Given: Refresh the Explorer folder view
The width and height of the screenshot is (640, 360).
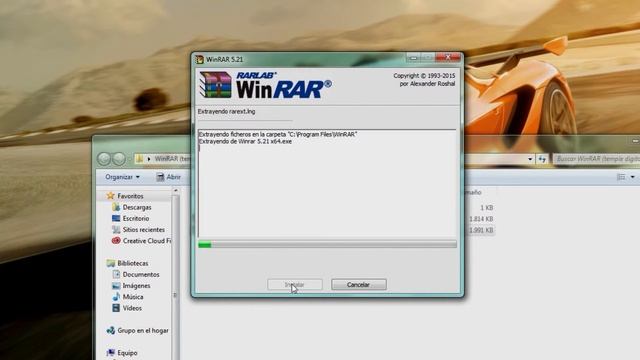Looking at the screenshot, I should (x=542, y=159).
